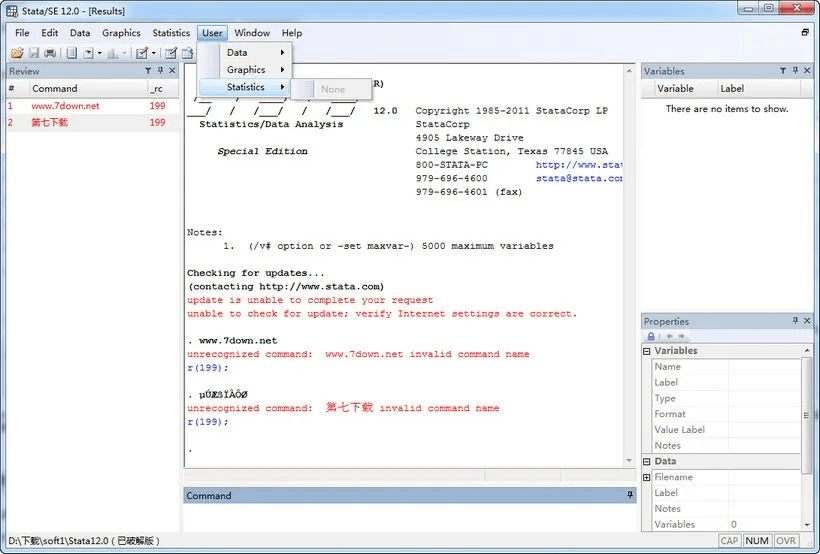The height and width of the screenshot is (554, 820).
Task: Click the previous arrow in Properties toolbar
Action: [x=669, y=336]
